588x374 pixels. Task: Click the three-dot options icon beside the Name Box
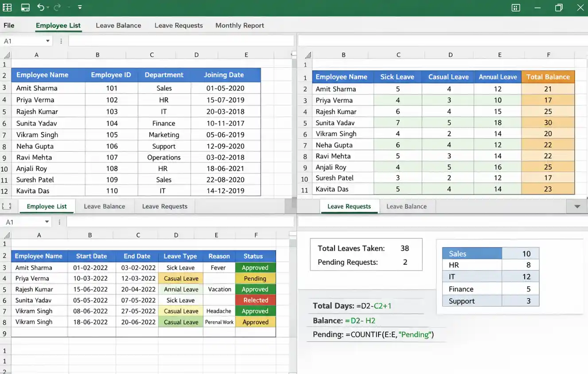61,40
